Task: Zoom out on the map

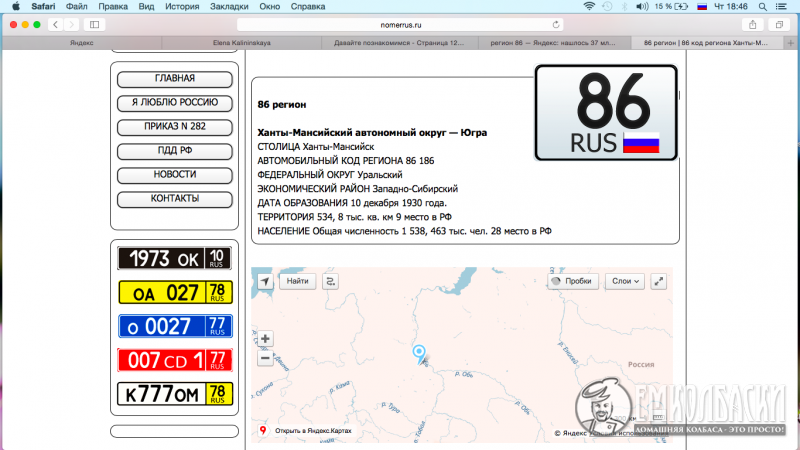Action: (x=265, y=358)
